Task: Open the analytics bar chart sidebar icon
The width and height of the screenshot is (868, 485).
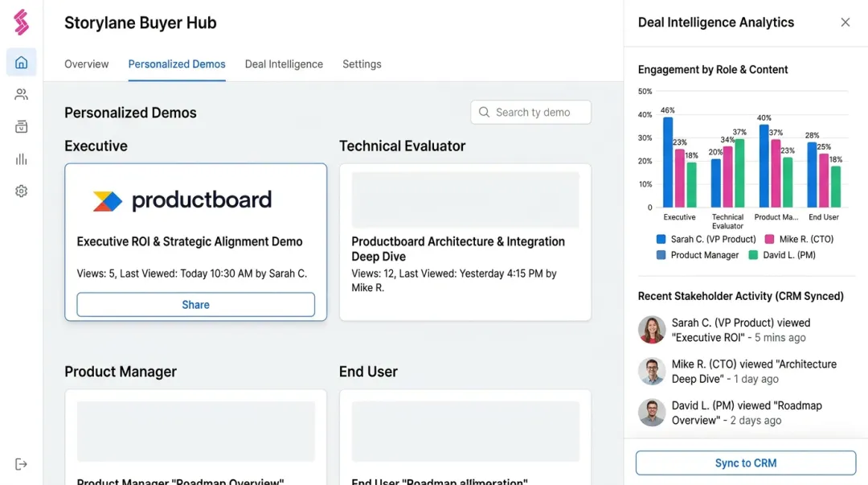Action: click(21, 159)
